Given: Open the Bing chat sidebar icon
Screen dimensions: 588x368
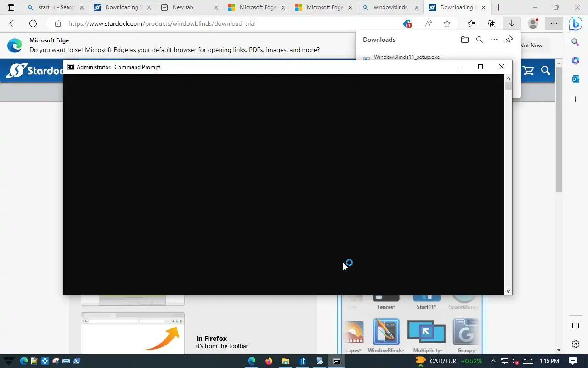Looking at the screenshot, I should click(575, 23).
